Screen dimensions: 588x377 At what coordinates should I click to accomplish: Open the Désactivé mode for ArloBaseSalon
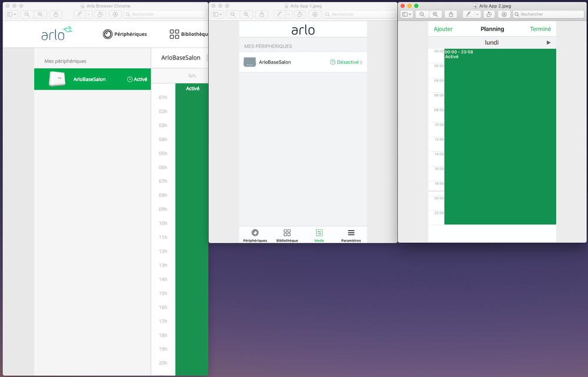click(x=346, y=62)
